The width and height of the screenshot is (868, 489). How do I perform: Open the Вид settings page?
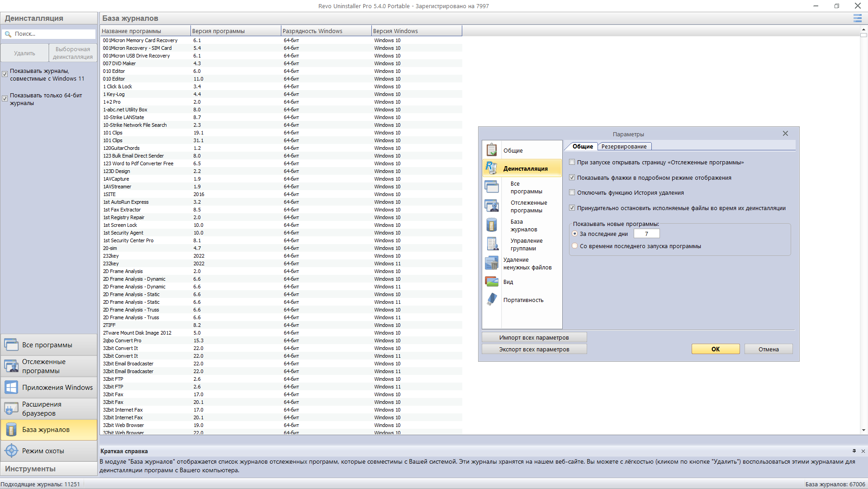tap(508, 282)
